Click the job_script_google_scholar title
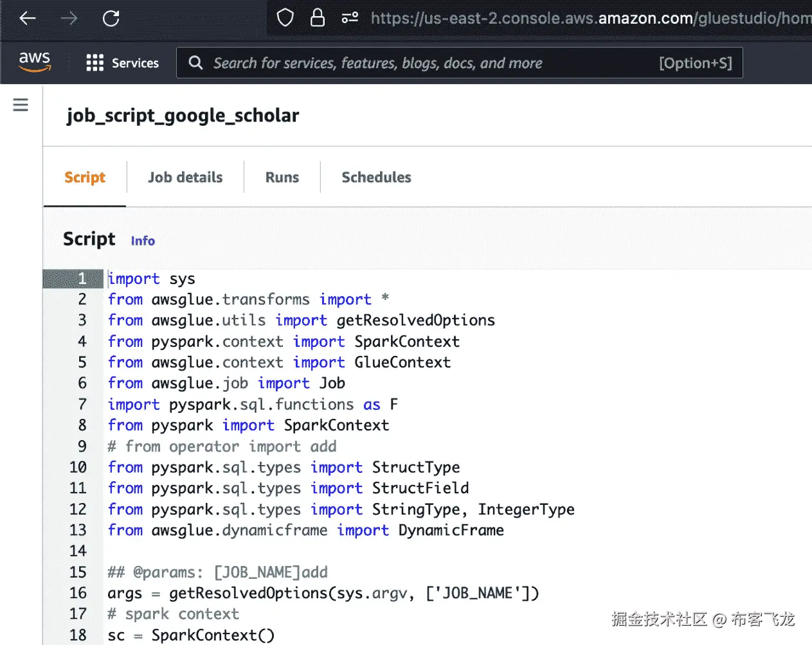812x645 pixels. (x=182, y=116)
